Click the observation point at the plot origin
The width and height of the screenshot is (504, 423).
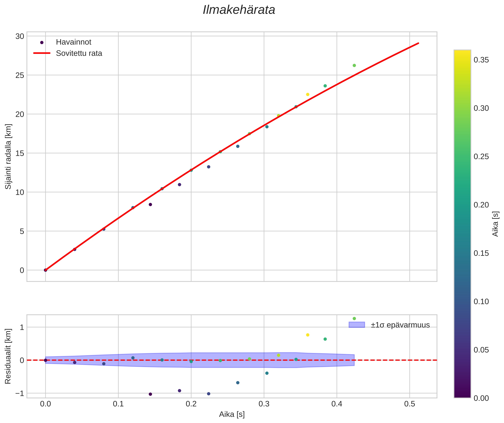(45, 270)
